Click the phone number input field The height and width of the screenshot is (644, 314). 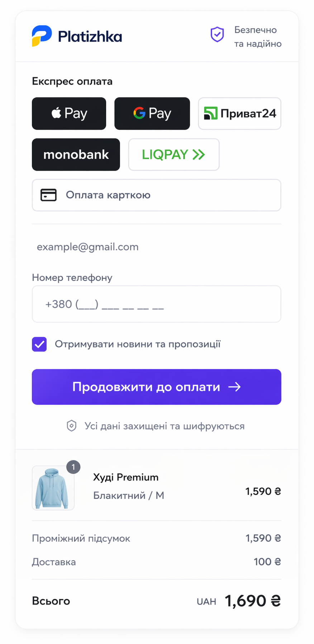click(x=156, y=304)
